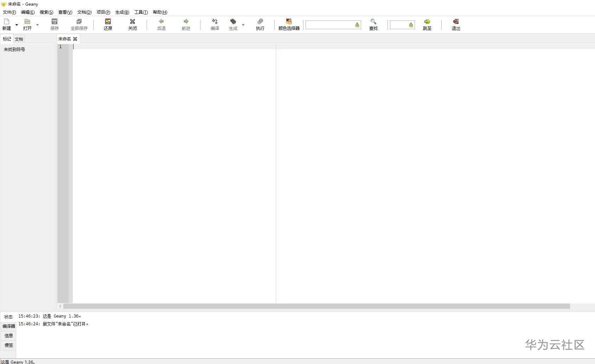Switch to the 信息 message tab
This screenshot has height=364, width=595.
pyautogui.click(x=8, y=336)
